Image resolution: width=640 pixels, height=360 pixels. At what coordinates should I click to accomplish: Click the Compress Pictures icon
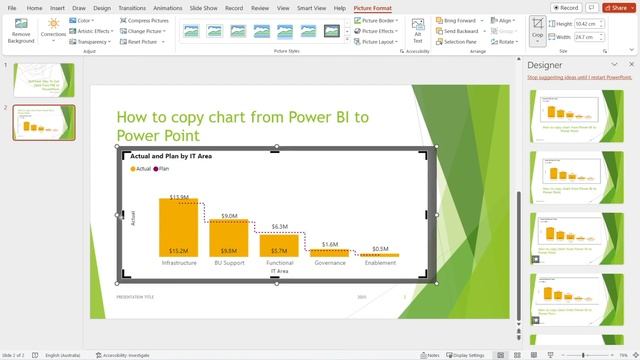pyautogui.click(x=123, y=20)
